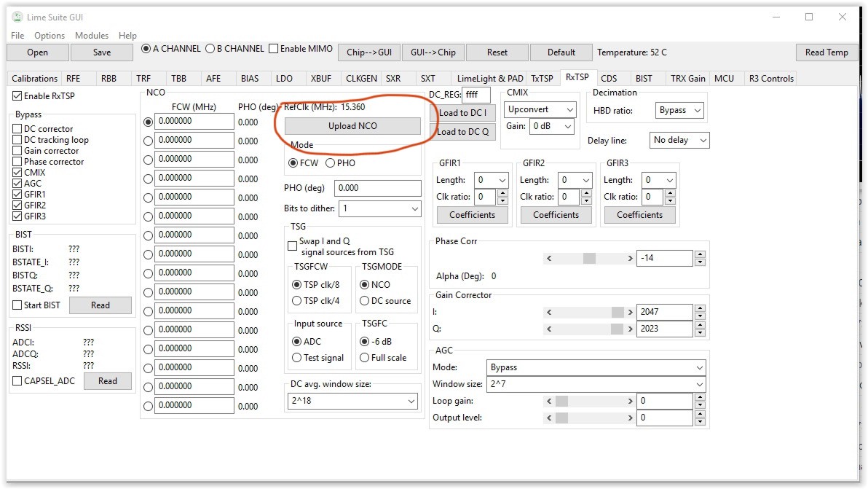Open the Delay line dropdown
This screenshot has width=868, height=489.
[679, 140]
